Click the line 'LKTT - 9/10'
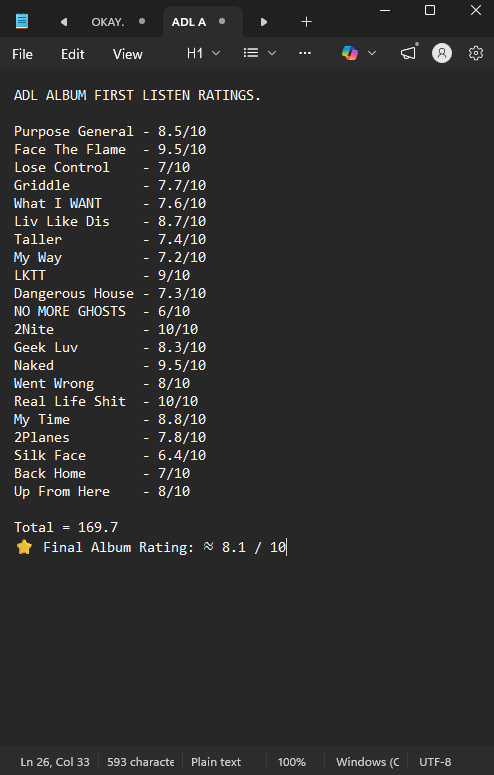 (x=102, y=275)
